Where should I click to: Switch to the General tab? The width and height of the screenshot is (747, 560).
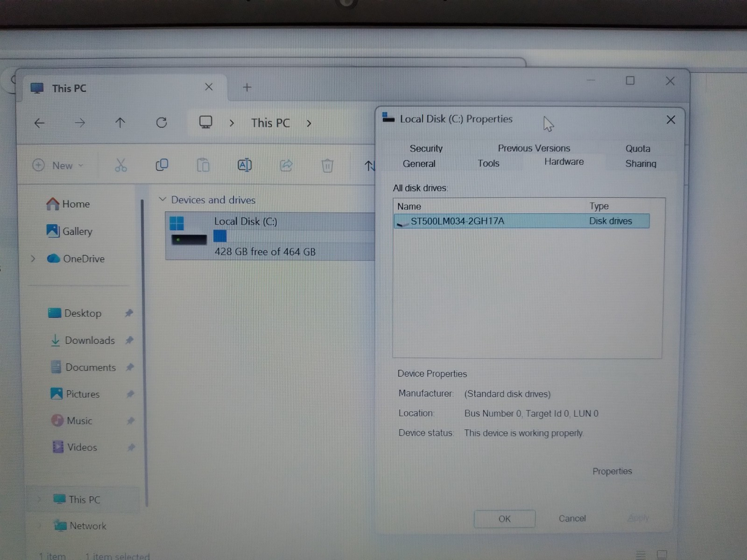(x=419, y=164)
